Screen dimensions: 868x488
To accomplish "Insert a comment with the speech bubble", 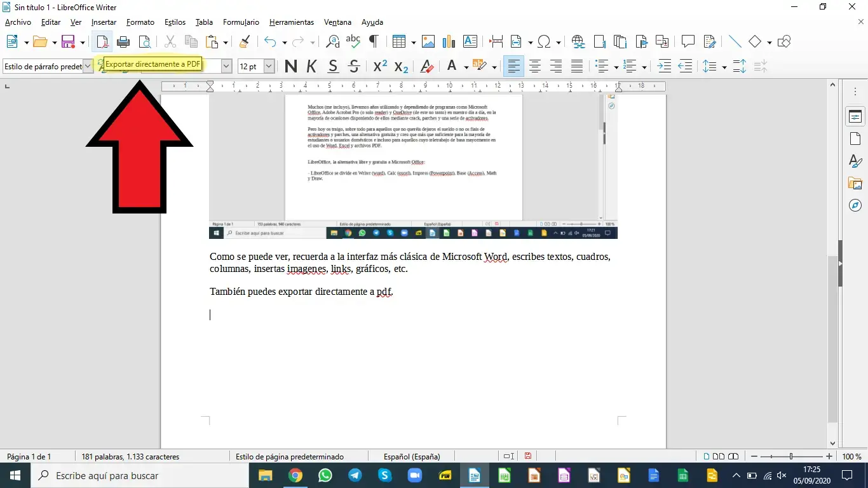I will [688, 42].
